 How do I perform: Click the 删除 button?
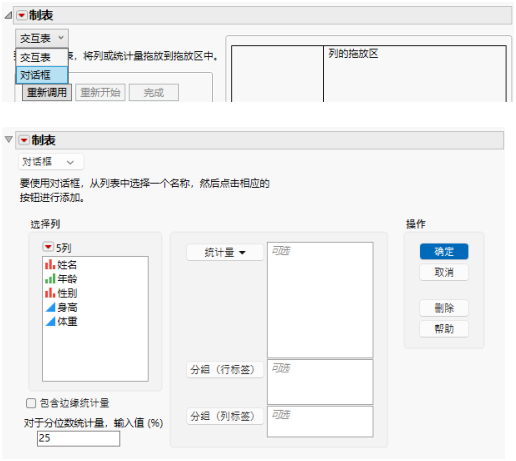point(444,308)
